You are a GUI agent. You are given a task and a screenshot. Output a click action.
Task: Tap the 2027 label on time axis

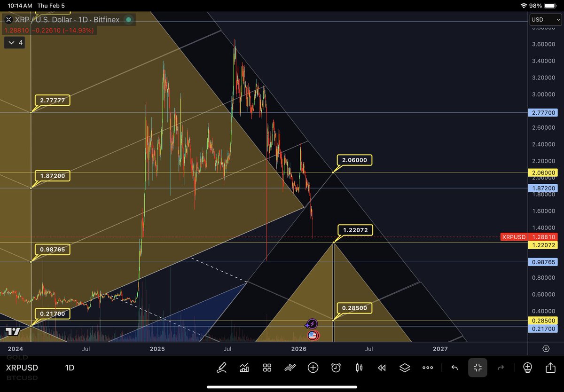[x=440, y=349]
